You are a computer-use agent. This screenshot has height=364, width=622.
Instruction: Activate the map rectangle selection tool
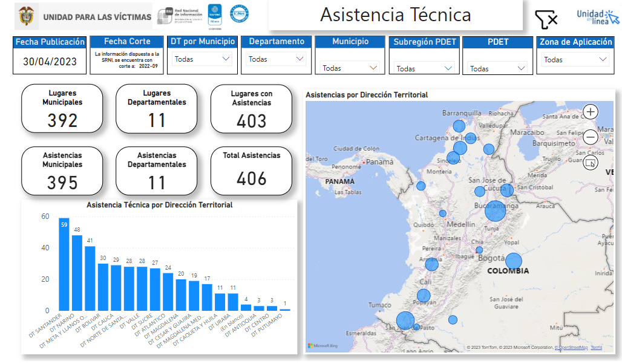tap(591, 163)
